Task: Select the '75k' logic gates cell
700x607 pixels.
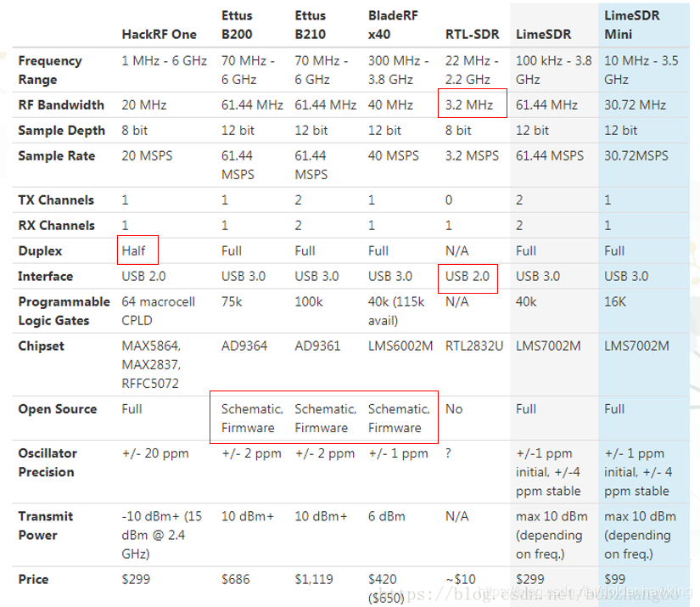Action: point(232,302)
